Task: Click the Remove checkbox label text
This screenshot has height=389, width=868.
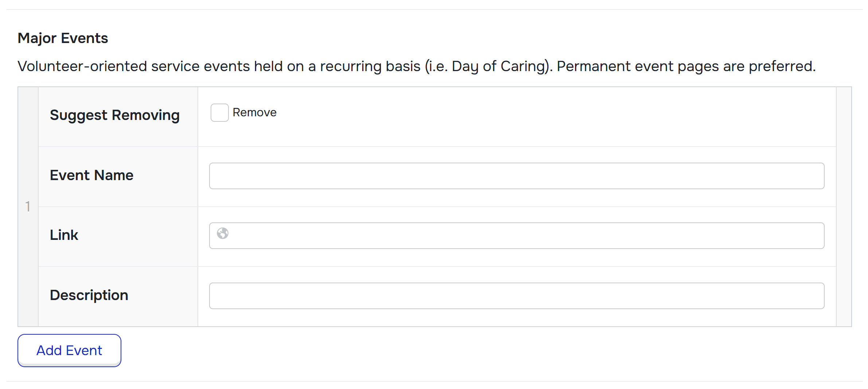Action: click(x=254, y=113)
